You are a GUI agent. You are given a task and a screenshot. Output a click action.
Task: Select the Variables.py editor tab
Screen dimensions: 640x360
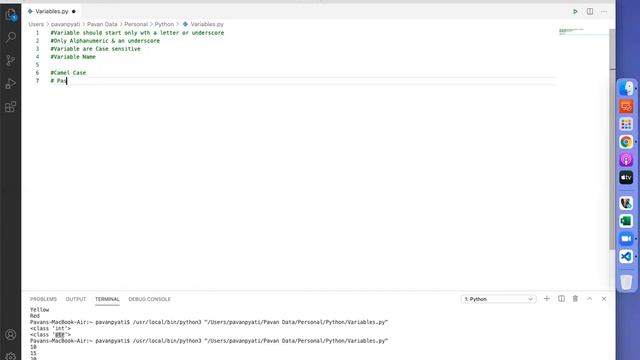click(x=51, y=11)
